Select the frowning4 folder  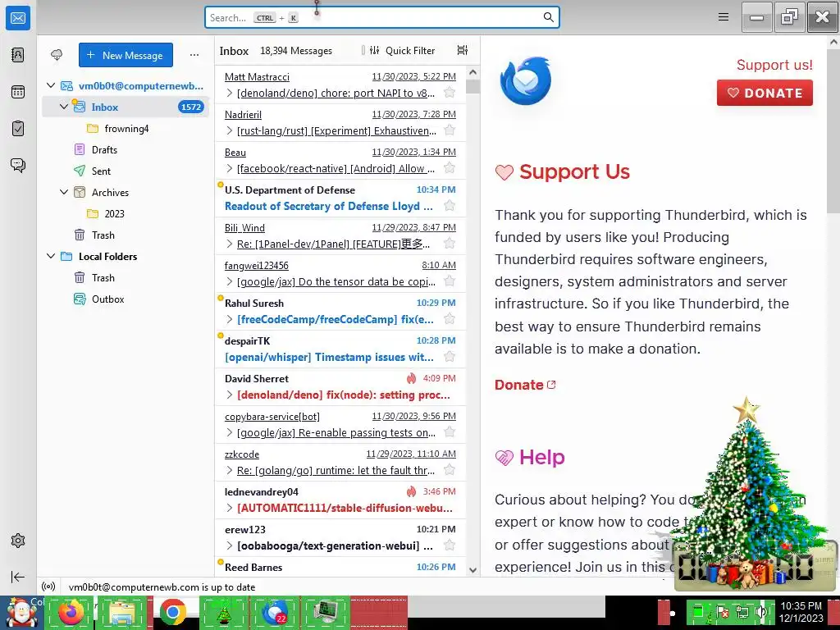(x=126, y=129)
